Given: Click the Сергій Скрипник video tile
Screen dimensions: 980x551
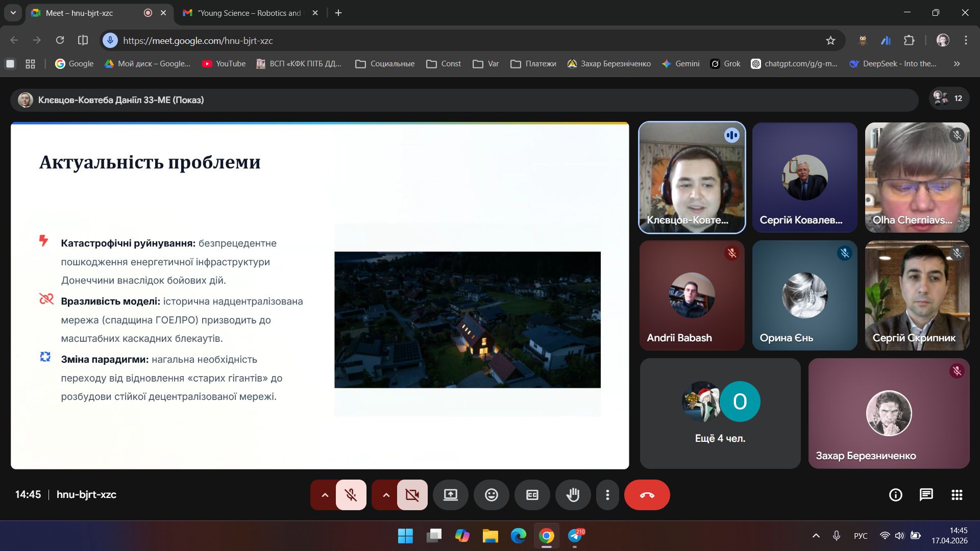Looking at the screenshot, I should point(917,295).
